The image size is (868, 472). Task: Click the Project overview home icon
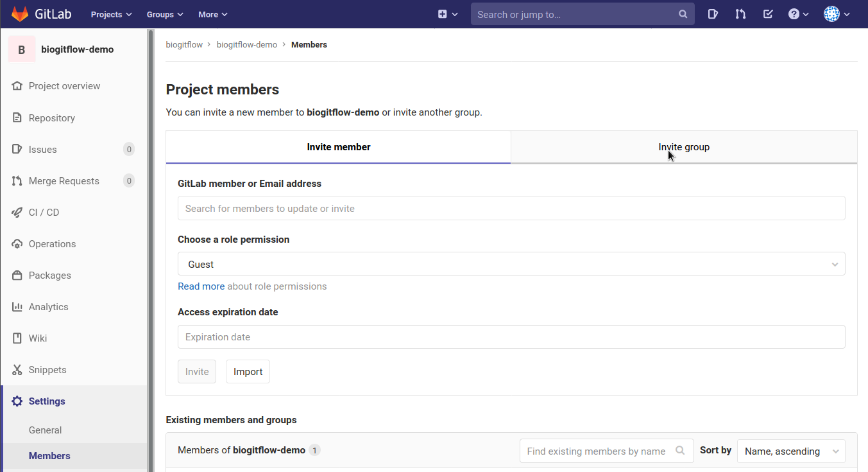click(x=17, y=86)
